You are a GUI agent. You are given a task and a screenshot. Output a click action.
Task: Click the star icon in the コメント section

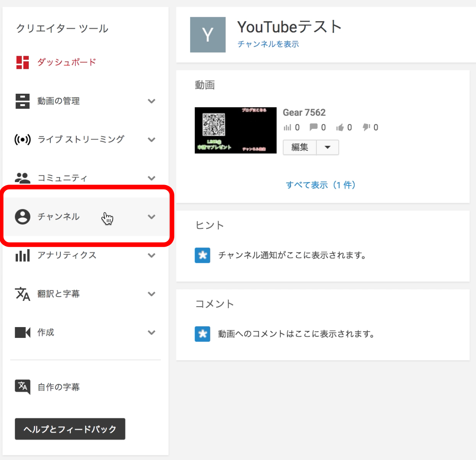click(x=203, y=334)
